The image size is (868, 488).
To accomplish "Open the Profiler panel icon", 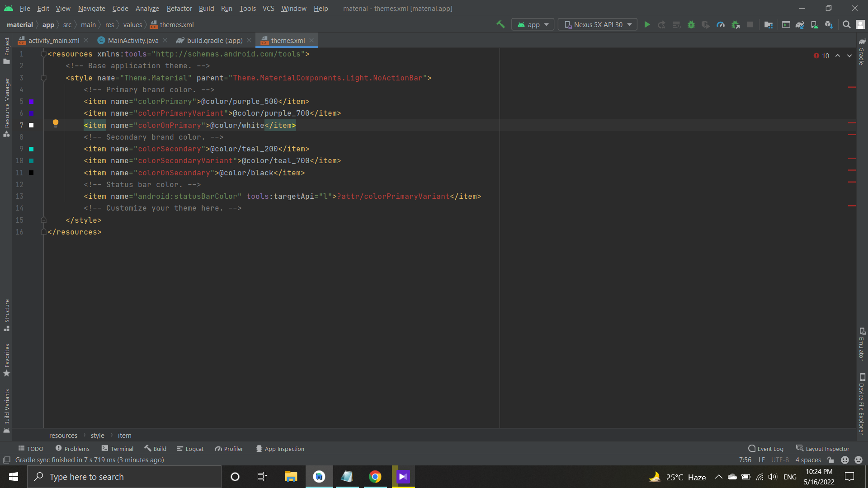I will click(x=230, y=449).
